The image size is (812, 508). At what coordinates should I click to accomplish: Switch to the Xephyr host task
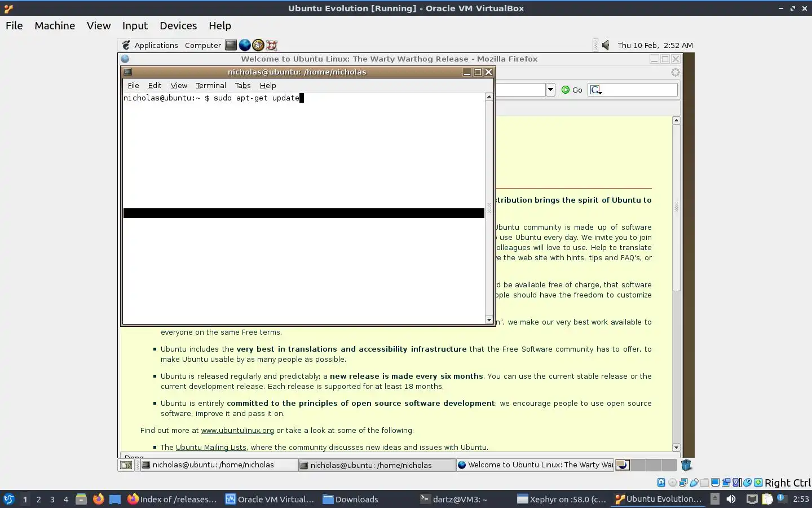562,499
